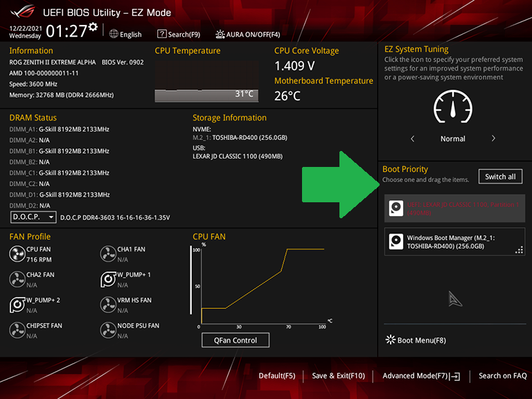Screen dimensions: 532x399
Task: Click 'DIMM_A2: N/A' row
Action: (x=30, y=140)
